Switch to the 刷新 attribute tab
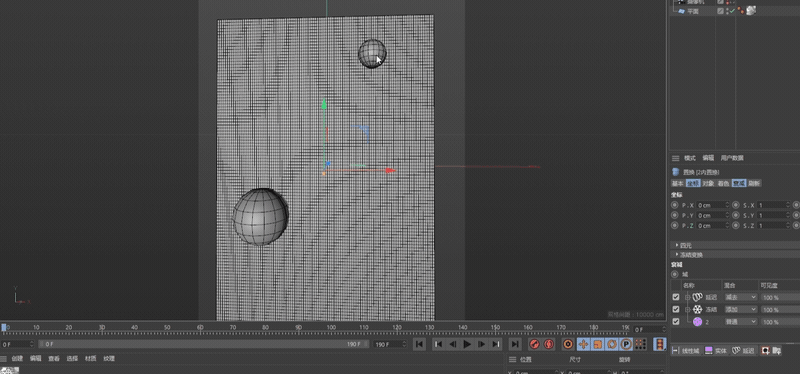 [x=754, y=183]
